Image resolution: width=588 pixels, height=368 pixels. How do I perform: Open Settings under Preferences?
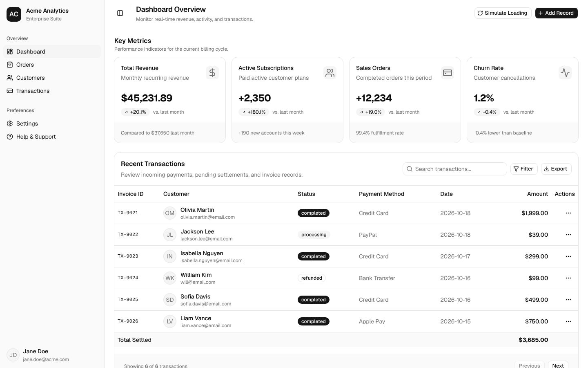pyautogui.click(x=52, y=123)
